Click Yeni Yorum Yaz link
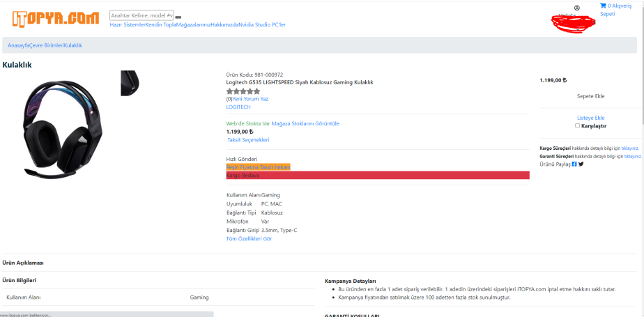Viewport: 644px width, 317px height. pyautogui.click(x=250, y=99)
